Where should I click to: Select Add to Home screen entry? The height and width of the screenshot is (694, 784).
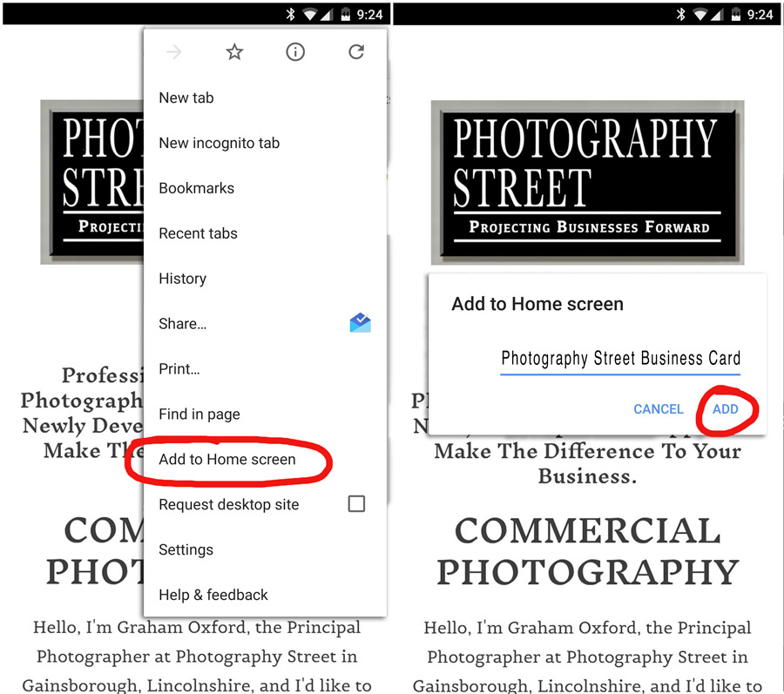point(227,459)
